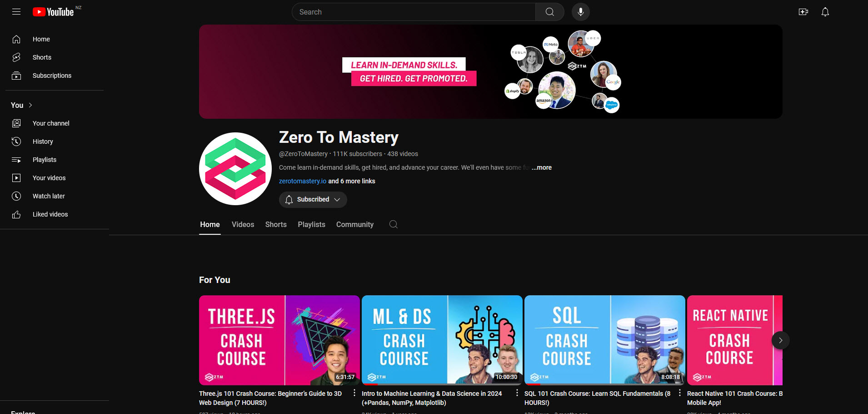
Task: Open Three.js 101 Crash Course title
Action: [270, 398]
